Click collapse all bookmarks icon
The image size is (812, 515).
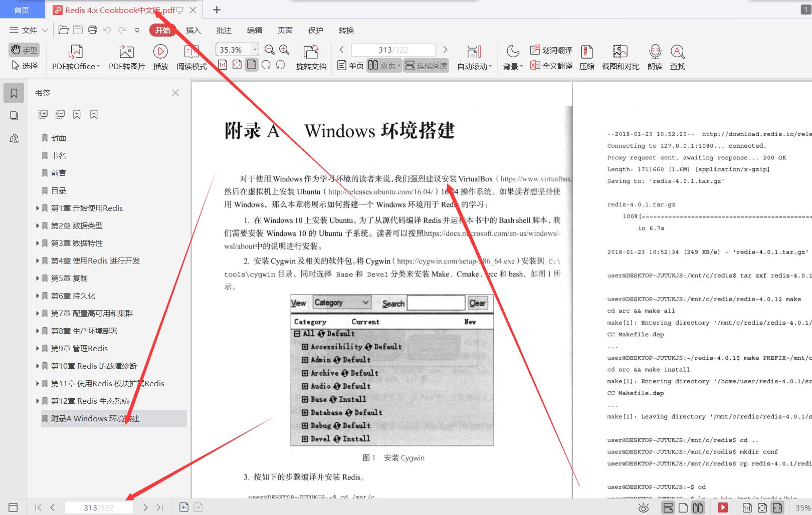(x=60, y=114)
